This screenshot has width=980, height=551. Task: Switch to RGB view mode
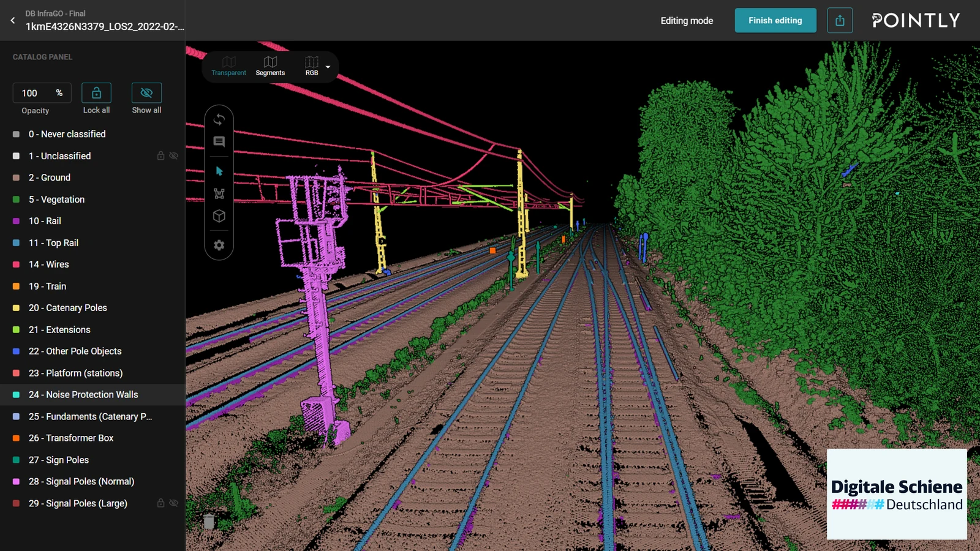pyautogui.click(x=312, y=66)
